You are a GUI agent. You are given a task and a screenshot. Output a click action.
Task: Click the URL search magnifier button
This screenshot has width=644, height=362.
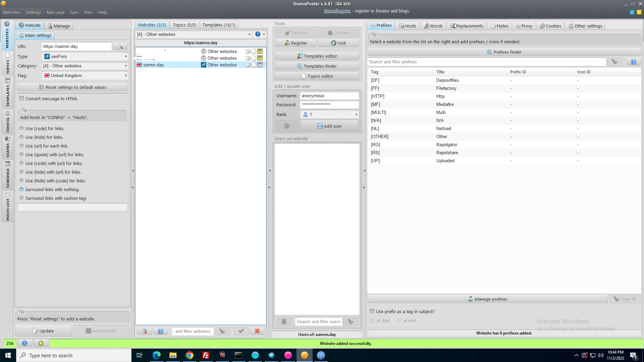click(x=120, y=46)
